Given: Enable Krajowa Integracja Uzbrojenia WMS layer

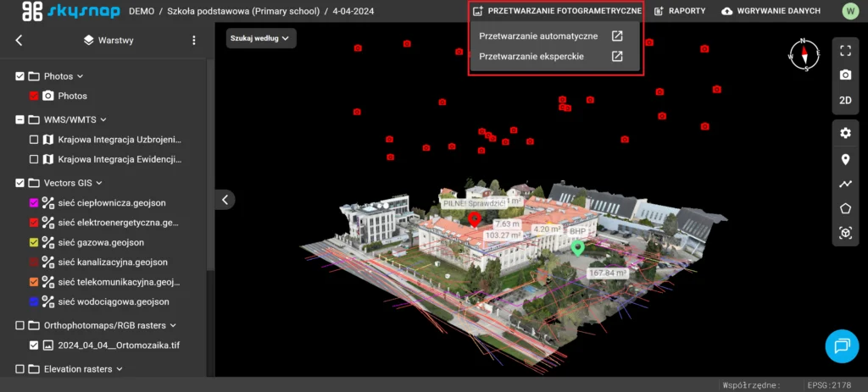Looking at the screenshot, I should [34, 139].
